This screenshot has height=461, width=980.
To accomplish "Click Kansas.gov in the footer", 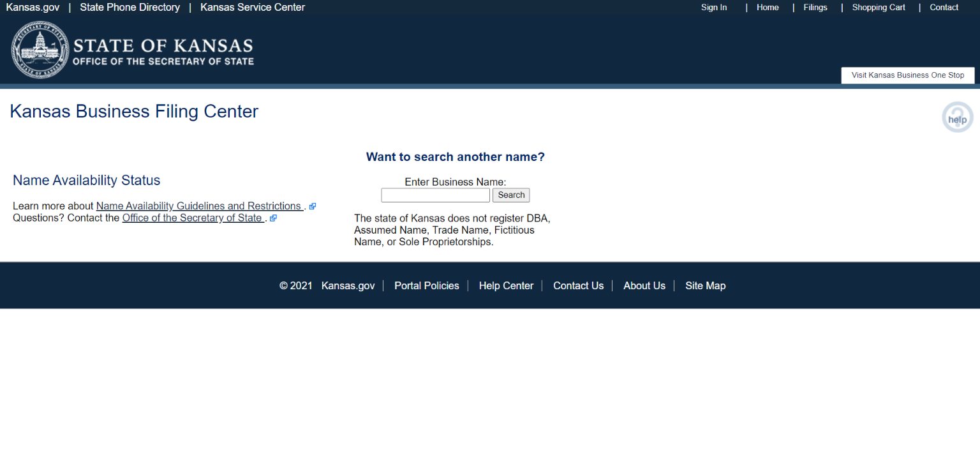I will [x=348, y=286].
